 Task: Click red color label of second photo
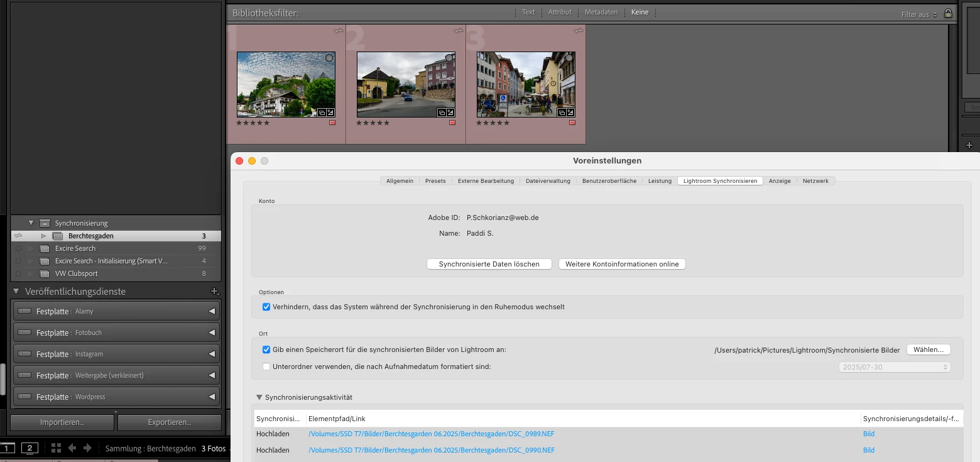452,123
